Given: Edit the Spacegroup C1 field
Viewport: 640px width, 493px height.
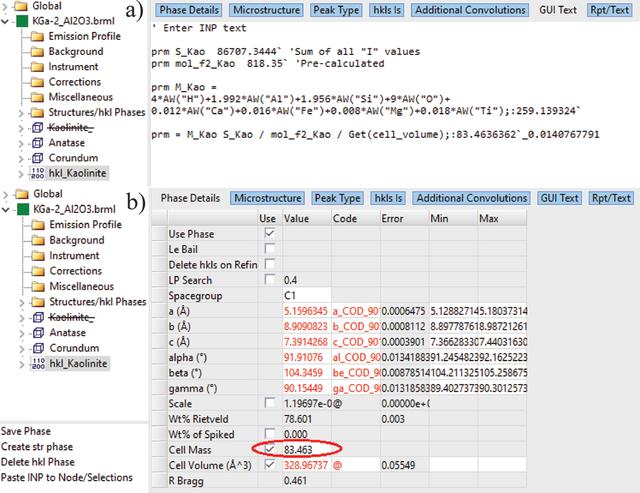Looking at the screenshot, I should click(x=307, y=295).
